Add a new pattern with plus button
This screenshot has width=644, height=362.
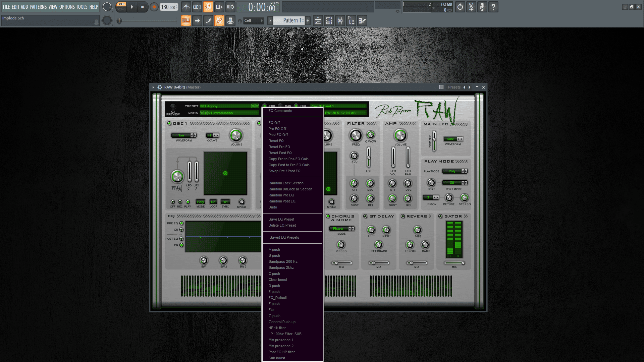[x=308, y=21]
